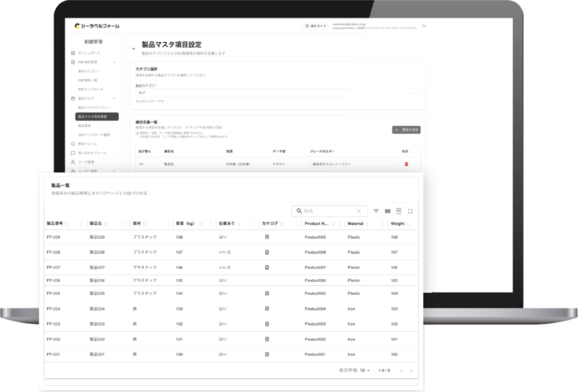Delete the 製品名 attribute with red trash icon
Image resolution: width=578 pixels, height=392 pixels.
coord(406,164)
